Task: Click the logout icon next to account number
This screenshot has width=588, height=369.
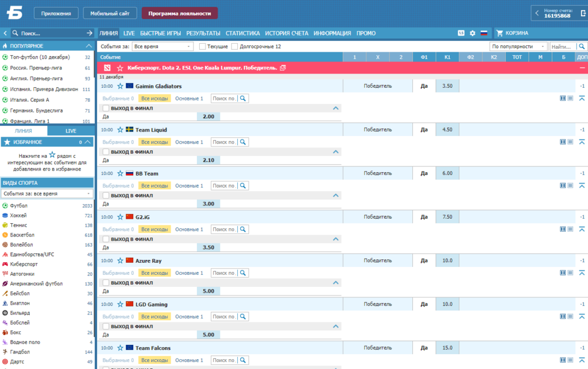Action: point(583,13)
